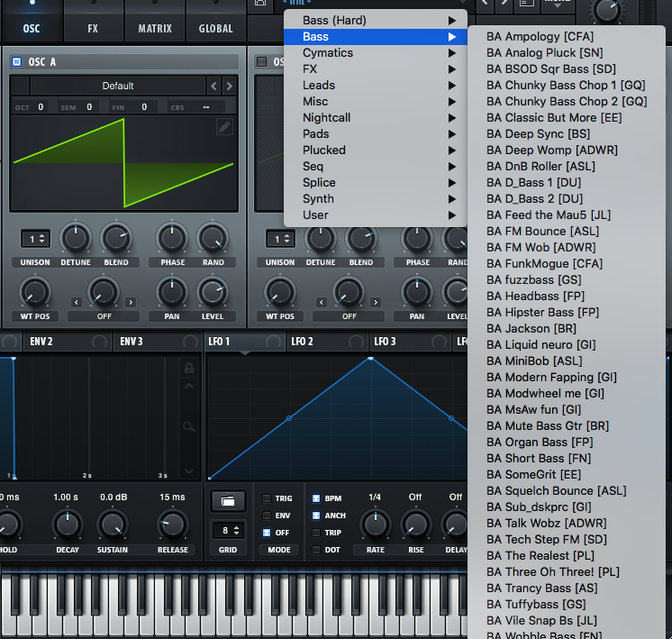This screenshot has width=672, height=639.
Task: Expand the Splice preset submenu
Action: coord(376,183)
